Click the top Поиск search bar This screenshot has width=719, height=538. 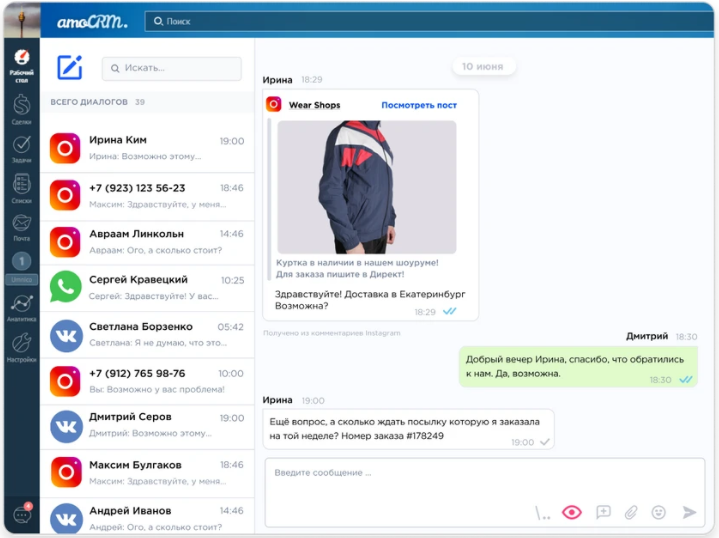coord(429,21)
